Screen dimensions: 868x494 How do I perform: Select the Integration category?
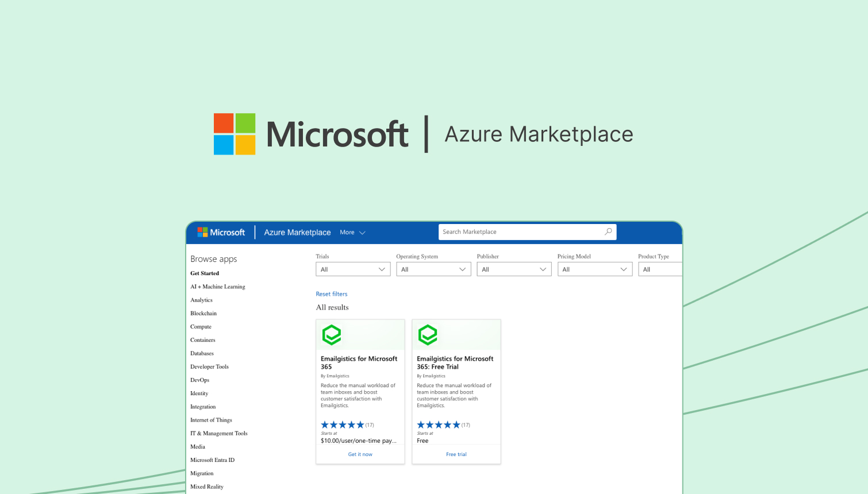[203, 407]
